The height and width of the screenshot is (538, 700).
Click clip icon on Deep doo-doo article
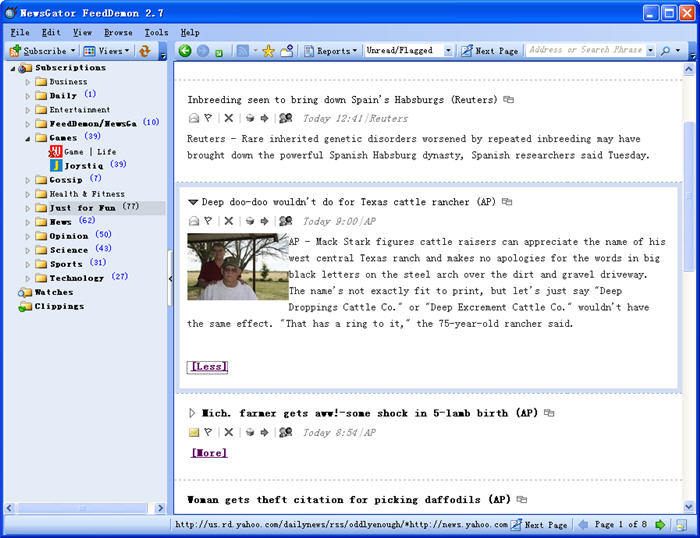click(250, 221)
